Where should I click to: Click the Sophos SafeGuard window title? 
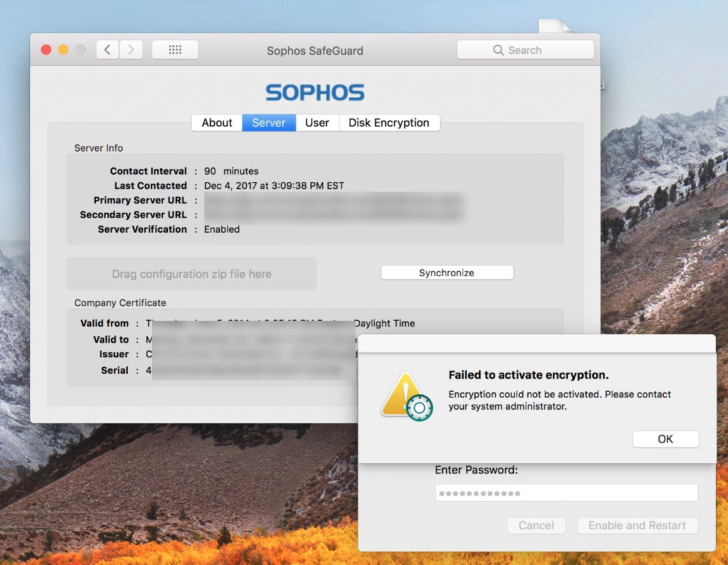coord(315,50)
